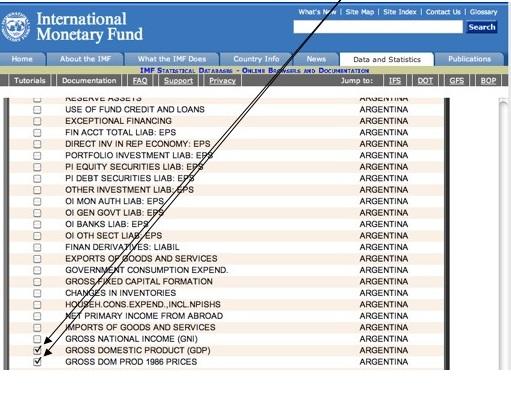Click the vertical scrollbar on the right
The width and height of the screenshot is (511, 394).
503,233
